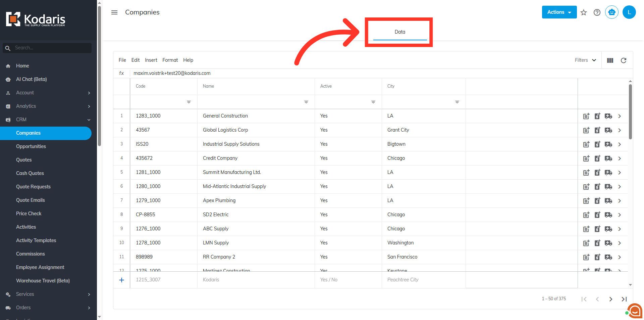Click truck icon for SD2 Electric row
The height and width of the screenshot is (320, 644).
click(x=608, y=215)
